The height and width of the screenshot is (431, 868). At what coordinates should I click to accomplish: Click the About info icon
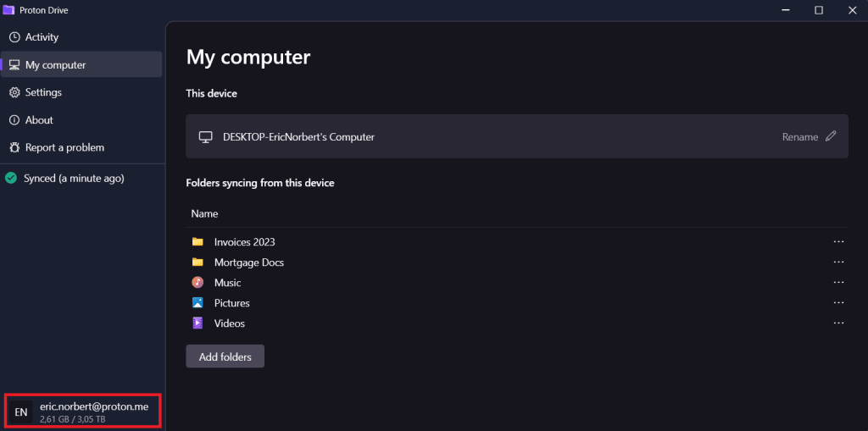[14, 120]
